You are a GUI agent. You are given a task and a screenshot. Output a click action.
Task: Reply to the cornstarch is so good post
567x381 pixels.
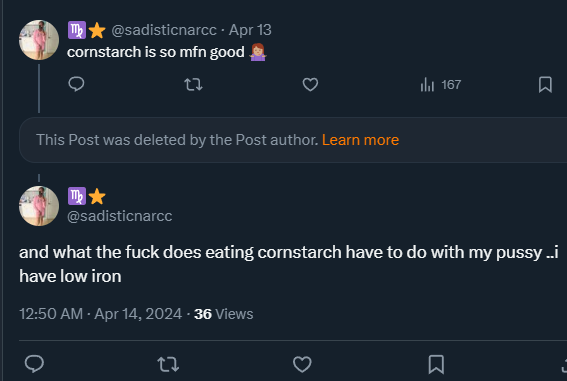point(76,85)
